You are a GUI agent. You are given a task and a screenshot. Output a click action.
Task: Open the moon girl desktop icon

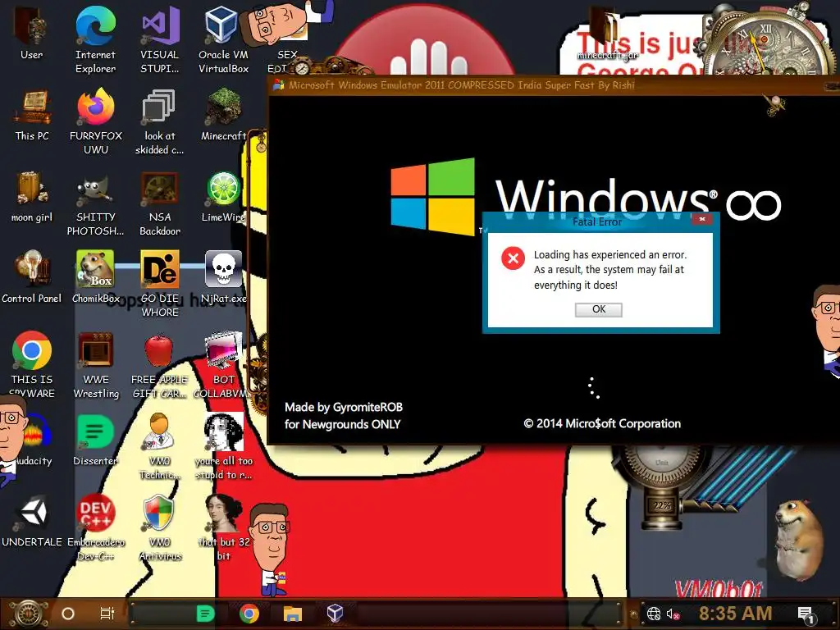[32, 196]
